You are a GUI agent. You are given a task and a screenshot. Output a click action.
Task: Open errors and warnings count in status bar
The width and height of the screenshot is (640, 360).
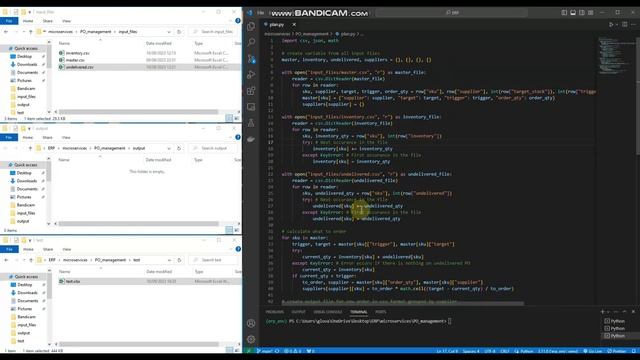pyautogui.click(x=293, y=351)
